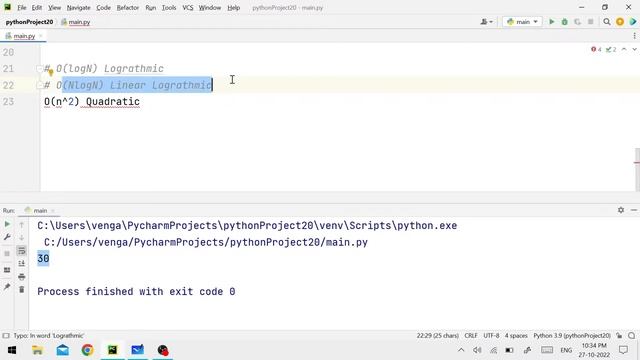Click the orange IDE updates icon
Screen dimensions: 640x360
click(620, 22)
